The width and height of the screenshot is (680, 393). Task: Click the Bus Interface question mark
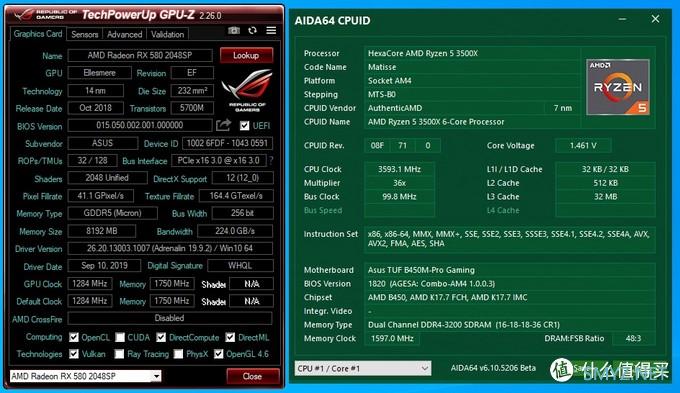(271, 160)
